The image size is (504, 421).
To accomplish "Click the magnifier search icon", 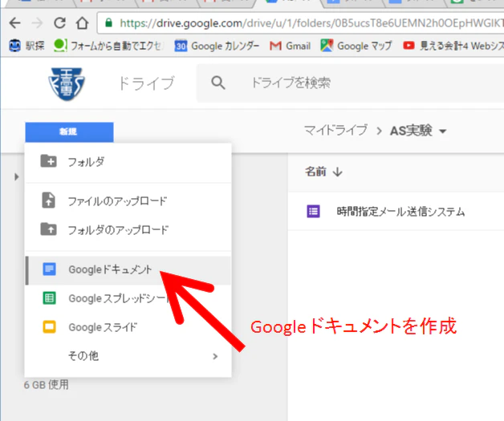I will (218, 83).
